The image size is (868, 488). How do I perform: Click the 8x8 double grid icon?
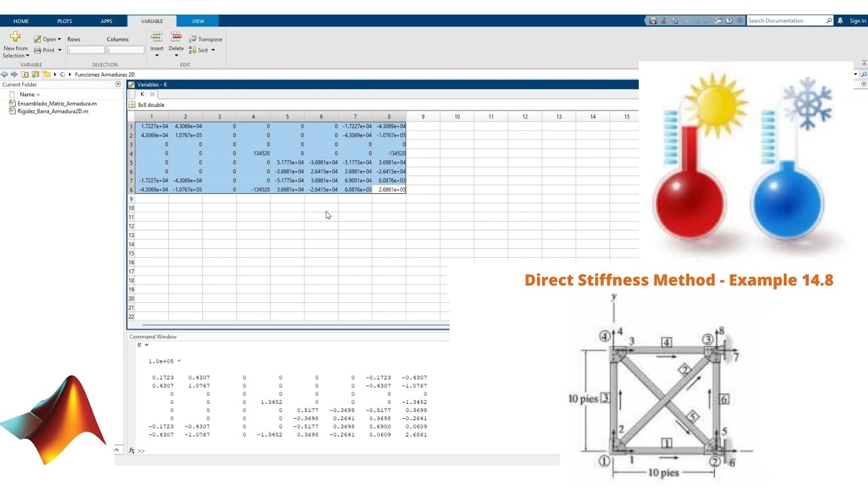132,105
